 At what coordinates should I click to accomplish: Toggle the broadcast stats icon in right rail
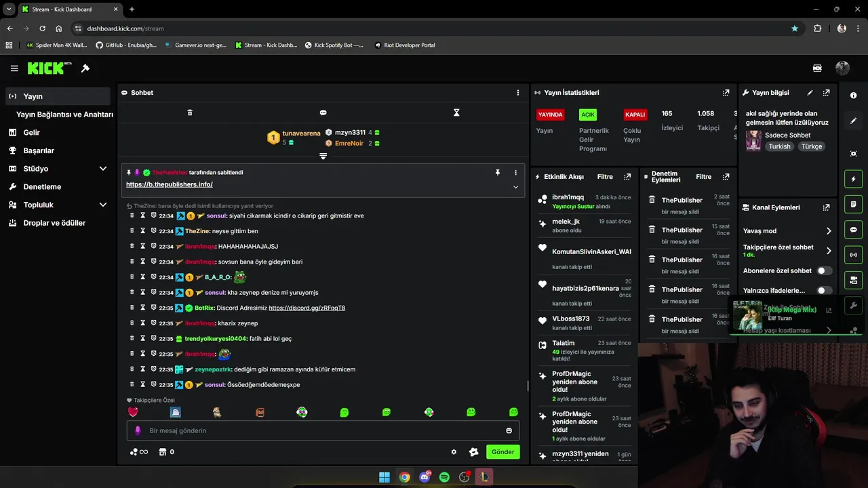(x=854, y=255)
